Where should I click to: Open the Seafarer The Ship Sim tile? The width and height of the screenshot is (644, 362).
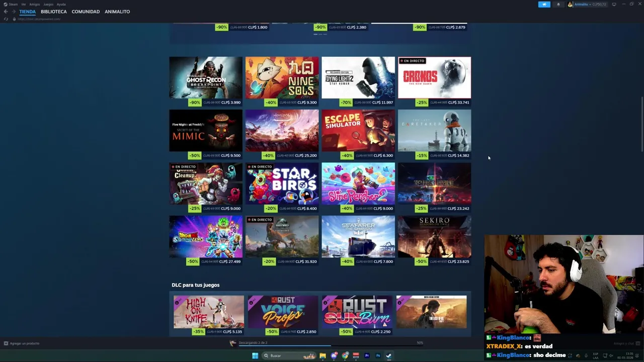(x=358, y=237)
